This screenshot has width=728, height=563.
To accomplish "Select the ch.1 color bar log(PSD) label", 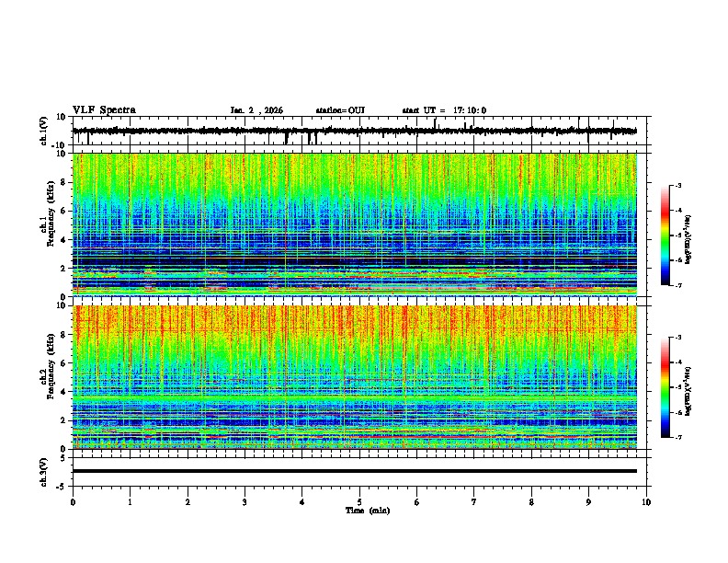I will (688, 240).
